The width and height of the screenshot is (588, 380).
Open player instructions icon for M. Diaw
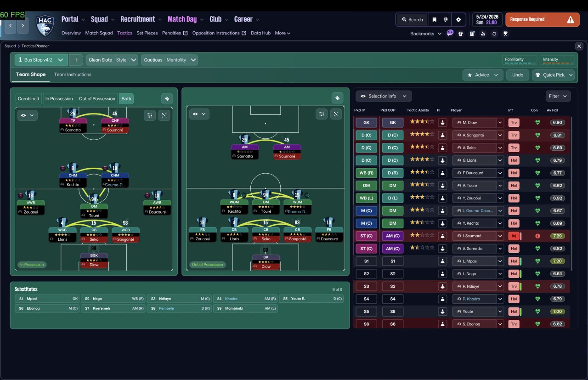pyautogui.click(x=442, y=123)
